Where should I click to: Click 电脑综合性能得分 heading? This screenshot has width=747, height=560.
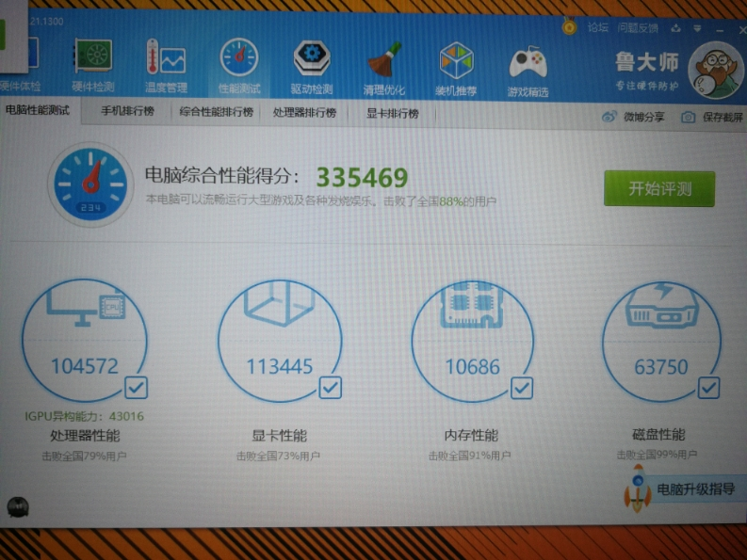[222, 176]
